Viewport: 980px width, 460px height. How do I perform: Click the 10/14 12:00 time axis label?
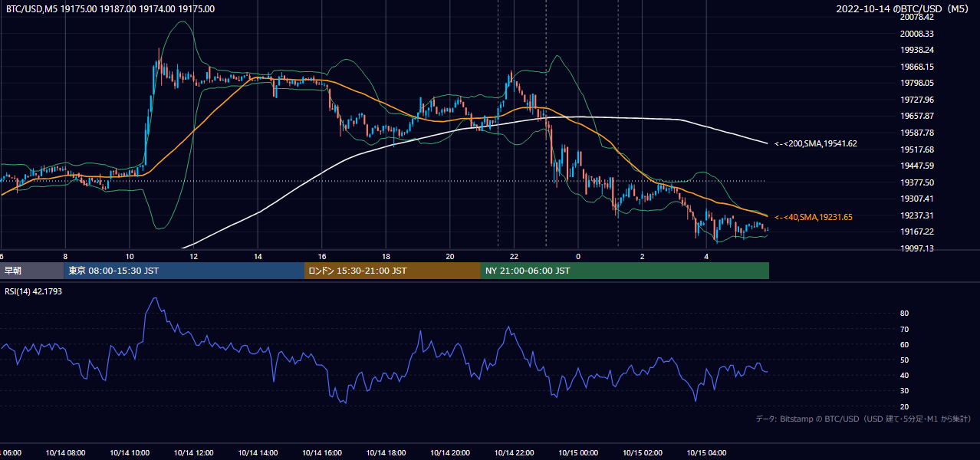[193, 453]
